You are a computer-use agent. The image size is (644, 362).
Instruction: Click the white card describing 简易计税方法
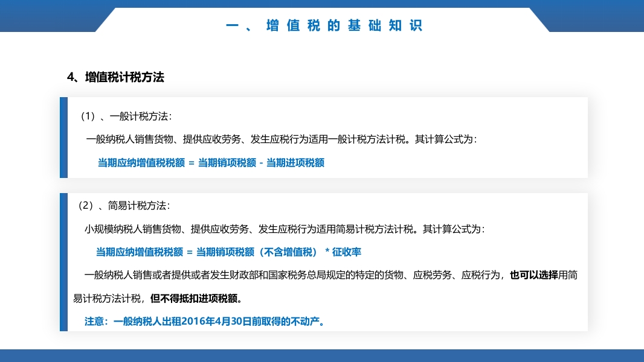326,261
